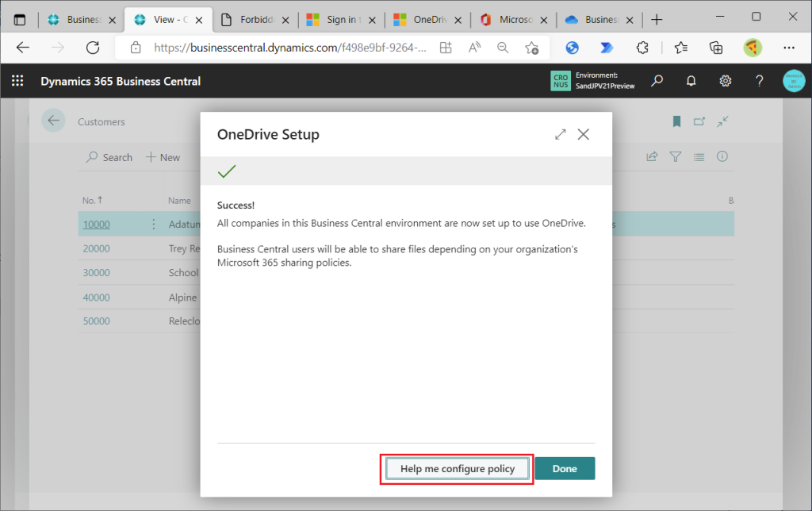Click the zoom magnifier in address bar

click(502, 48)
